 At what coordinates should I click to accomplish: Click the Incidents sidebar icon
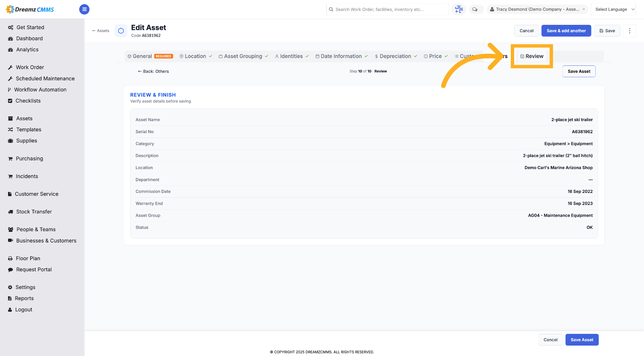[x=10, y=176]
